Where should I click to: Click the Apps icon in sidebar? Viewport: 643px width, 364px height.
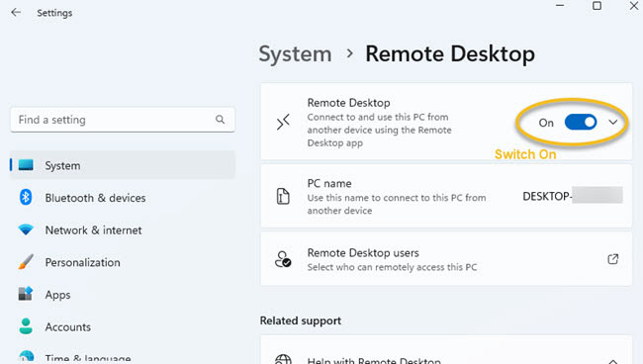point(26,294)
